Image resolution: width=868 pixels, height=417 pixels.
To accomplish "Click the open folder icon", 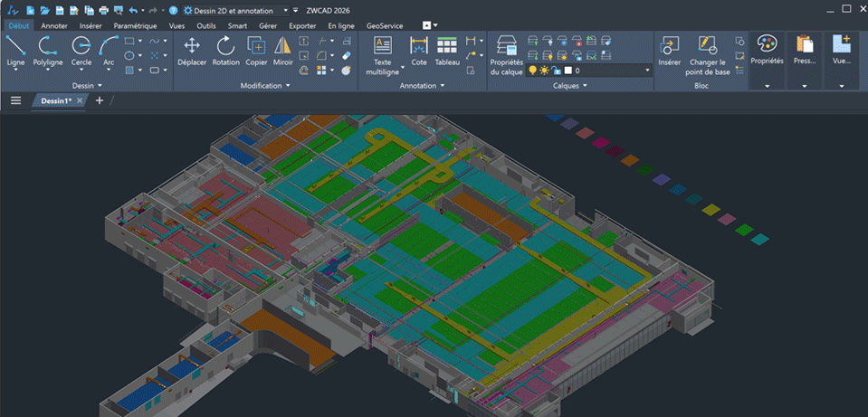I will (45, 11).
